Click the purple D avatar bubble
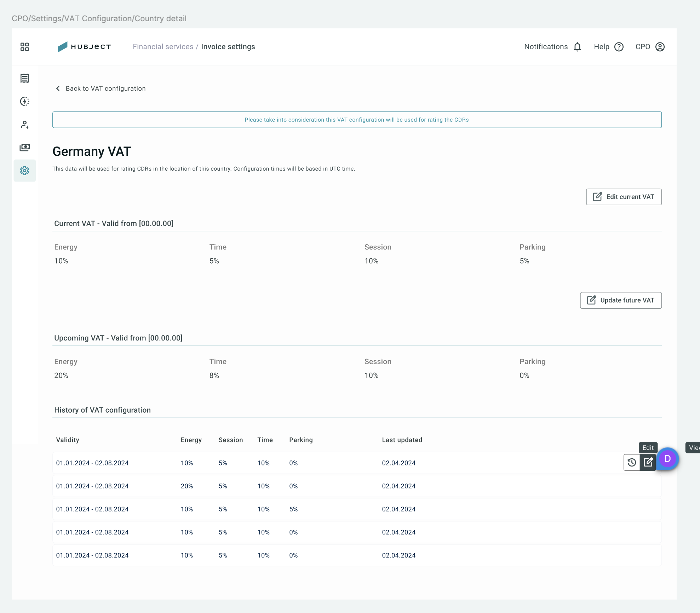 tap(667, 459)
